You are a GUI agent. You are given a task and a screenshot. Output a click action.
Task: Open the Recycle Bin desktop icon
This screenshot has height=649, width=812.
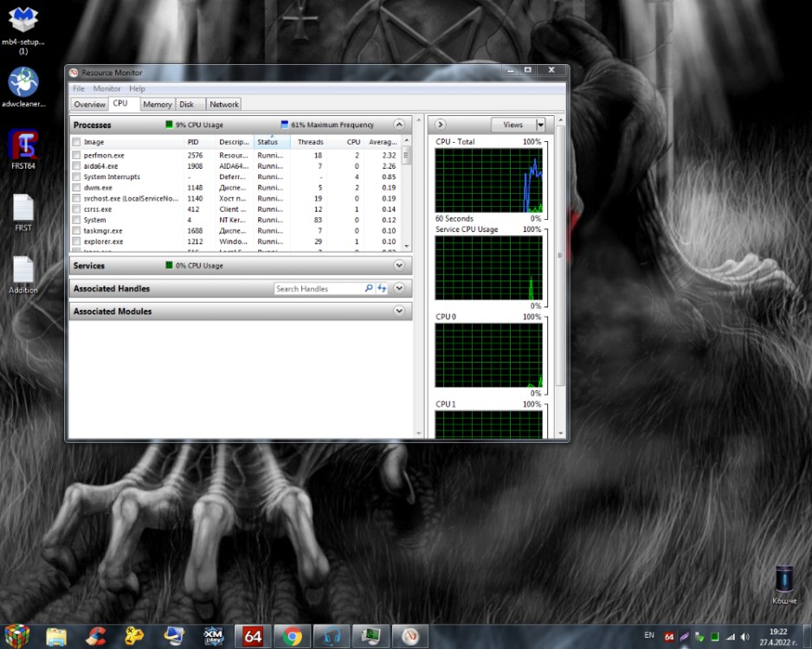(784, 584)
